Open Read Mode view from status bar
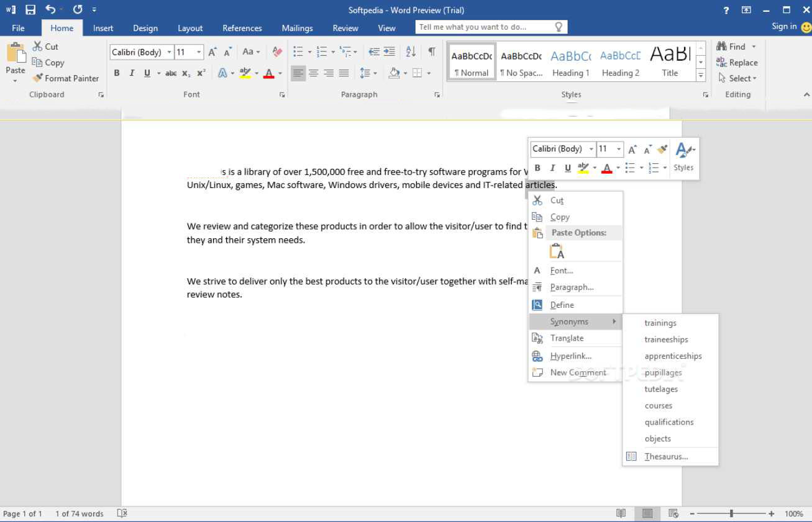 621,514
